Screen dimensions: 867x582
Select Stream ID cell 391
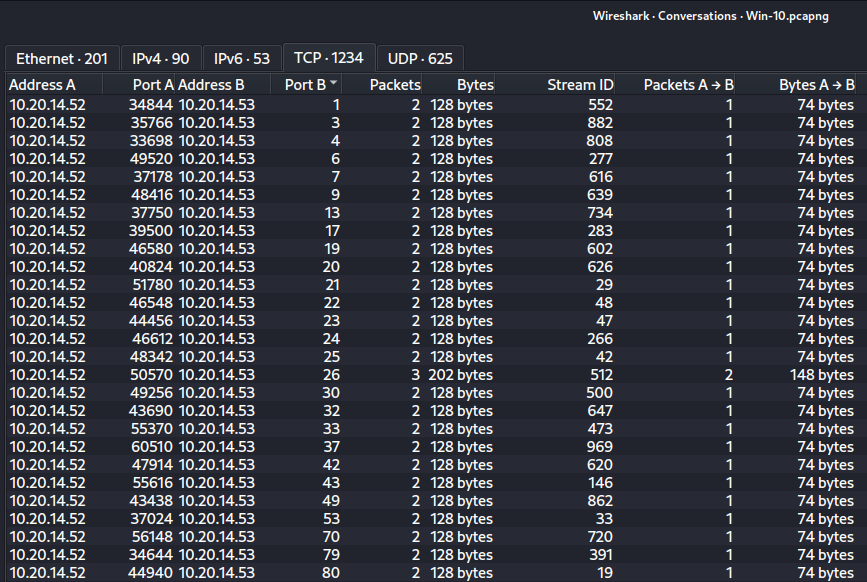pyautogui.click(x=600, y=555)
